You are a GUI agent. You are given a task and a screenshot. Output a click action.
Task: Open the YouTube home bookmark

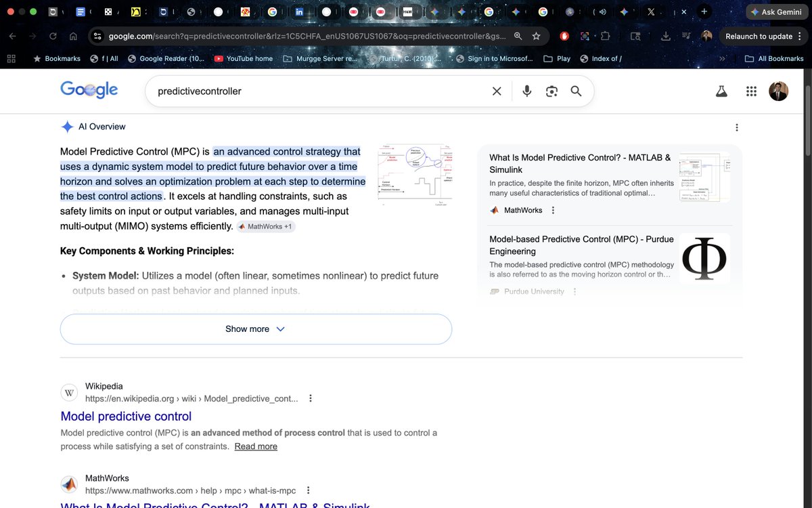coord(243,59)
